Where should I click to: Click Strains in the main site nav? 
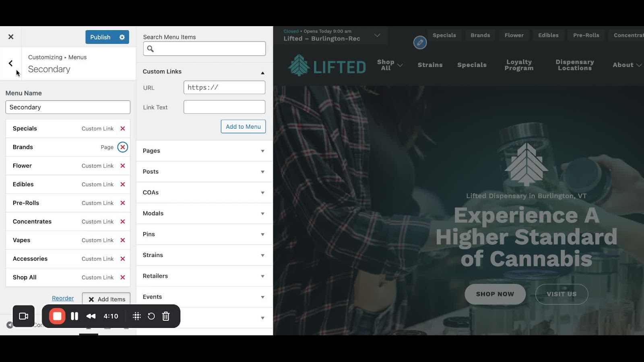point(430,65)
